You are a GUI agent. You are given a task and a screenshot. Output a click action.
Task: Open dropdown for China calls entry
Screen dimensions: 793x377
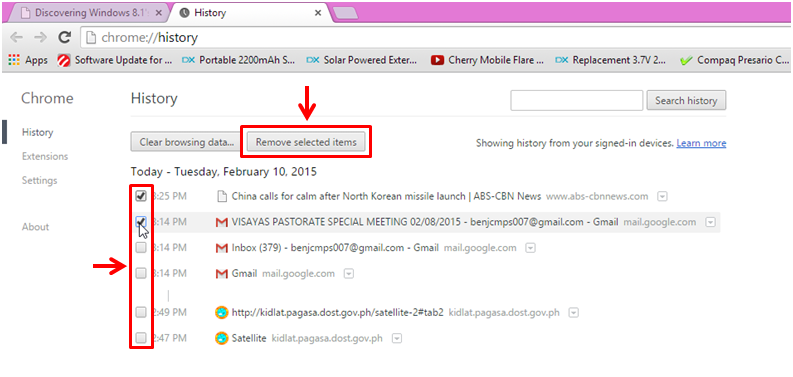coord(663,197)
